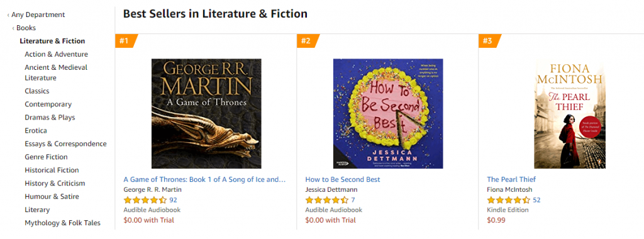Open star rating for The Pearl Thief
Image resolution: width=644 pixels, height=239 pixels.
click(x=508, y=201)
